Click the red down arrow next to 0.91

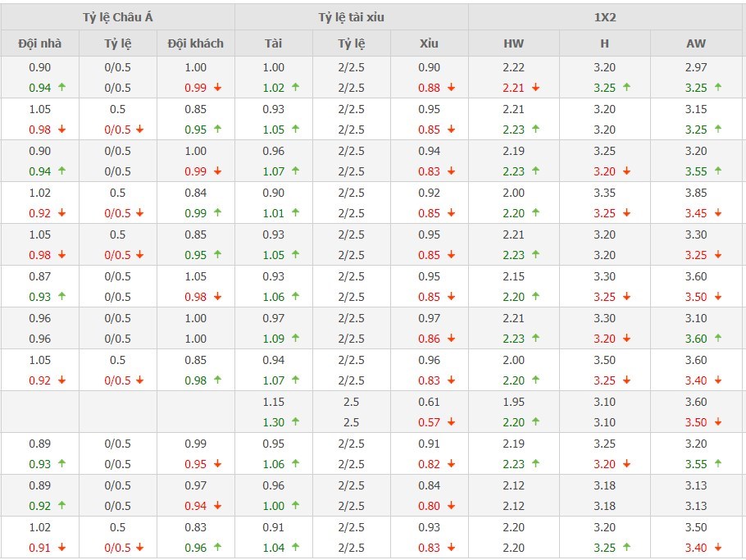tap(61, 548)
